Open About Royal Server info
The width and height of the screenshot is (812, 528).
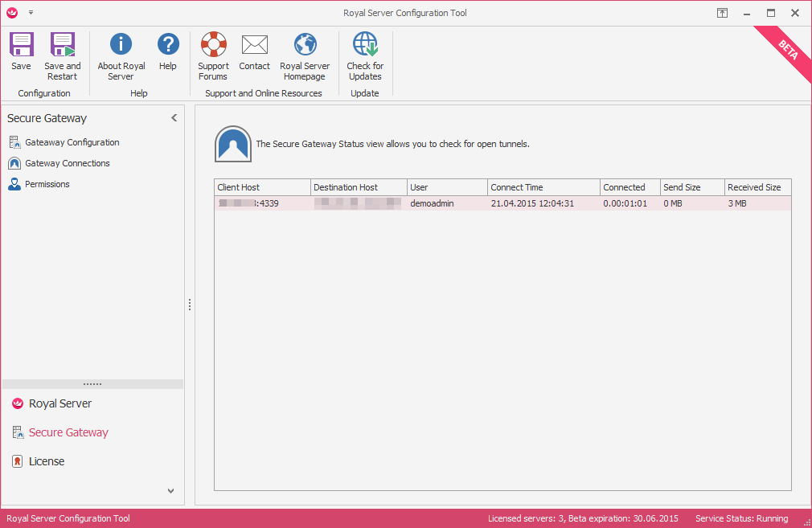(121, 44)
